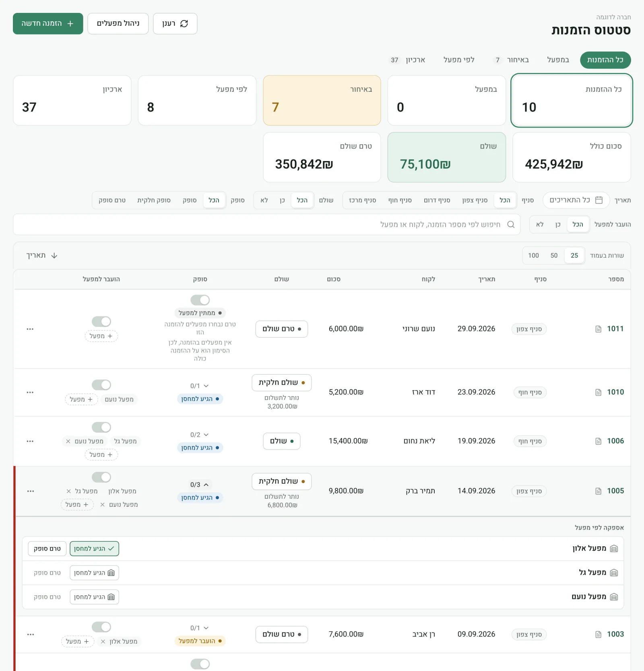Open the three-dot menu for order 1005
This screenshot has width=644, height=671.
coord(31,491)
